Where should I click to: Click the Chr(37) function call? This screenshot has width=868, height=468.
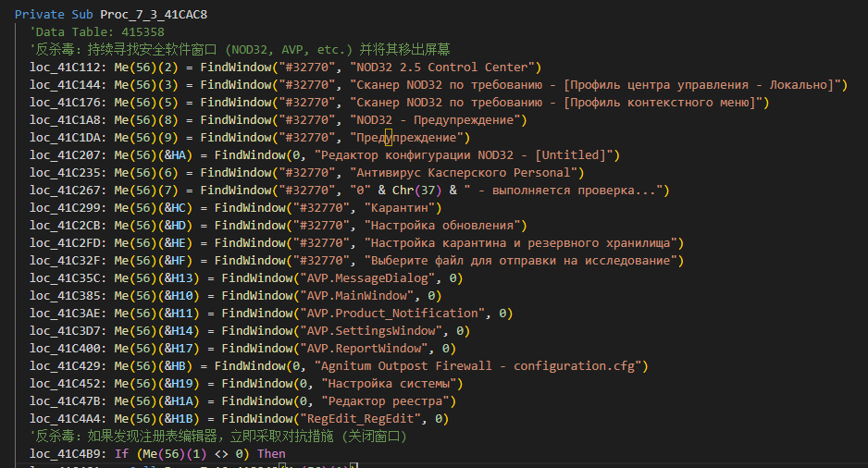coord(416,191)
